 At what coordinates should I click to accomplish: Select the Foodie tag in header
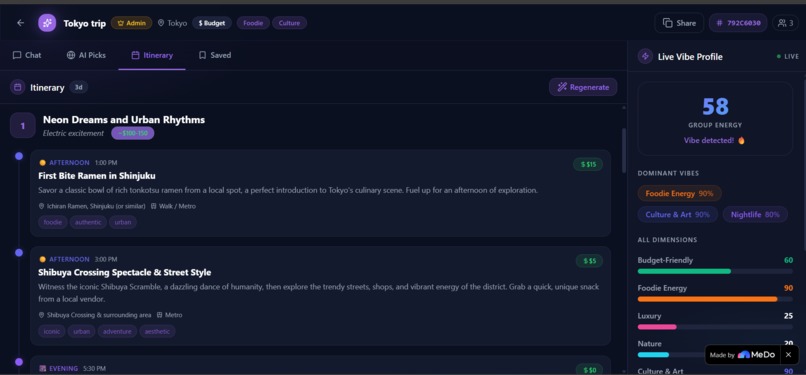click(253, 23)
